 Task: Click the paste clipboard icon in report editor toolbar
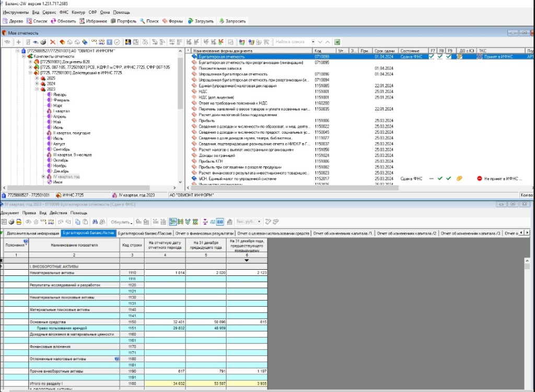coord(85,222)
